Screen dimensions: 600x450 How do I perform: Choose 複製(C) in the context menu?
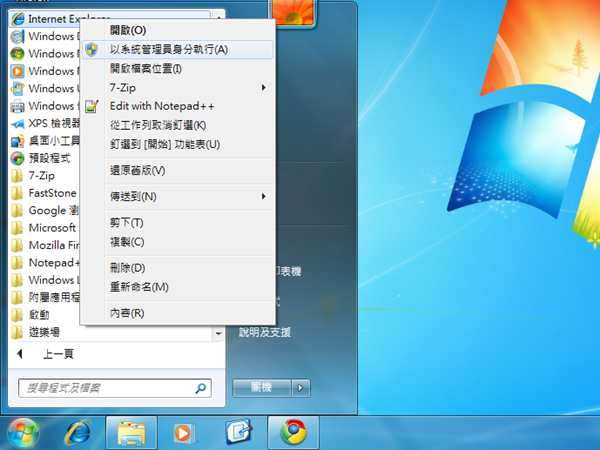click(x=178, y=242)
